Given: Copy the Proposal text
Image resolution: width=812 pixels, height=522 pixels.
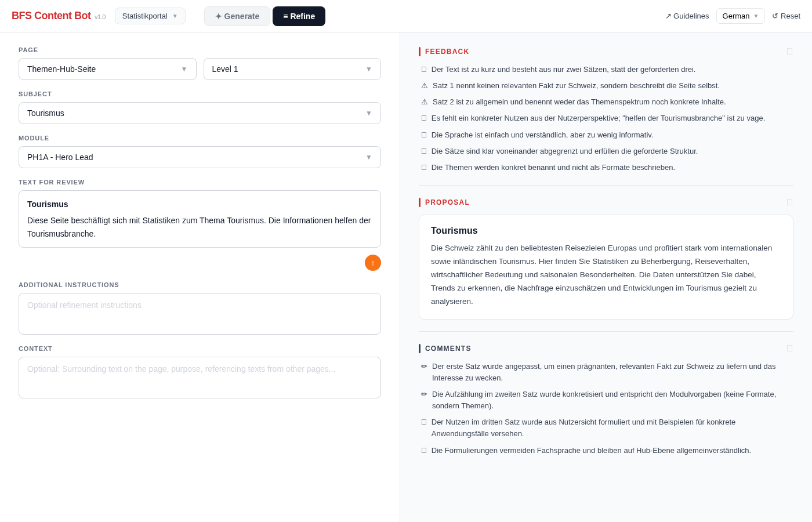Looking at the screenshot, I should pos(789,202).
